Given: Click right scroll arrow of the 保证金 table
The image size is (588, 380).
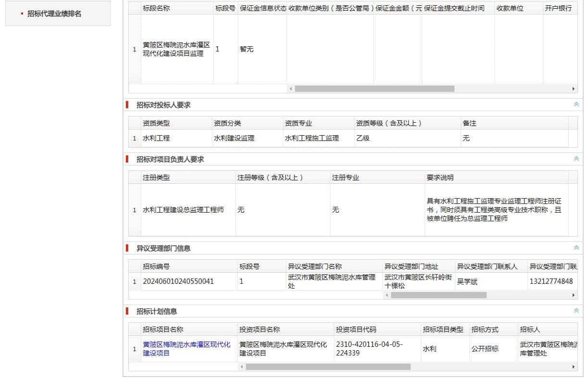Looking at the screenshot, I should (574, 89).
